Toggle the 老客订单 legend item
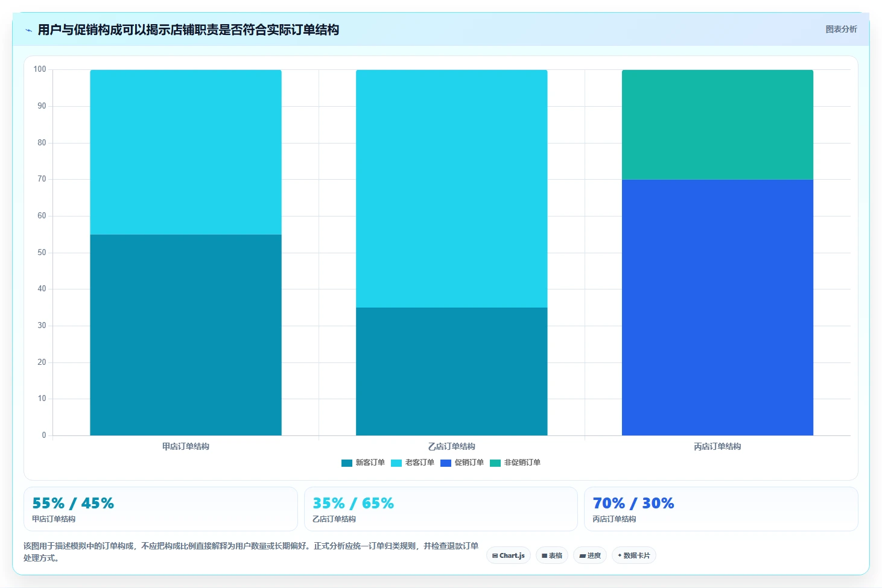Screen dimensions: 882x588 (413, 463)
